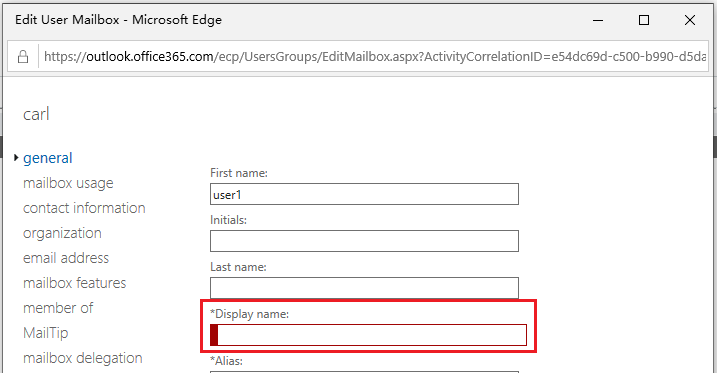Open the email address section
This screenshot has height=373, width=717.
click(x=66, y=258)
